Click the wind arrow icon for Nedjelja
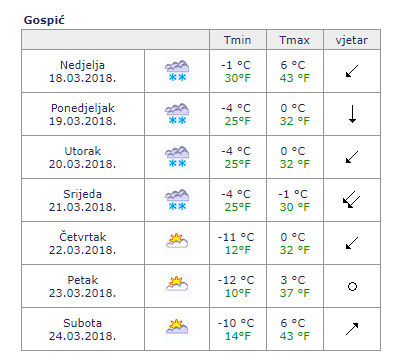 (x=352, y=71)
